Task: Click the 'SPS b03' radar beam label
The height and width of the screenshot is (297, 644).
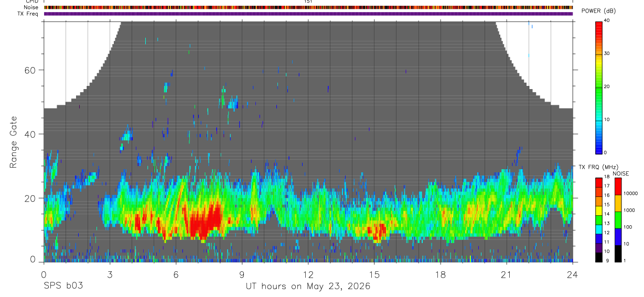Action: tap(63, 286)
